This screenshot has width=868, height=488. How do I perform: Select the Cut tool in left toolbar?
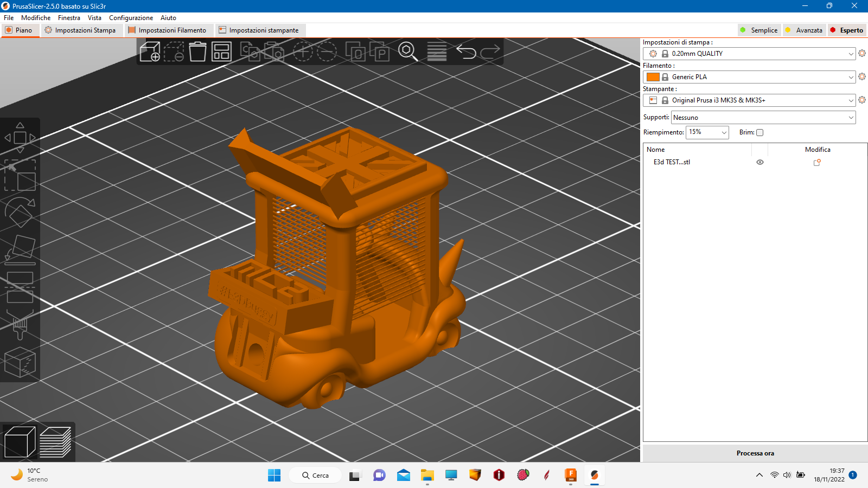(x=20, y=287)
